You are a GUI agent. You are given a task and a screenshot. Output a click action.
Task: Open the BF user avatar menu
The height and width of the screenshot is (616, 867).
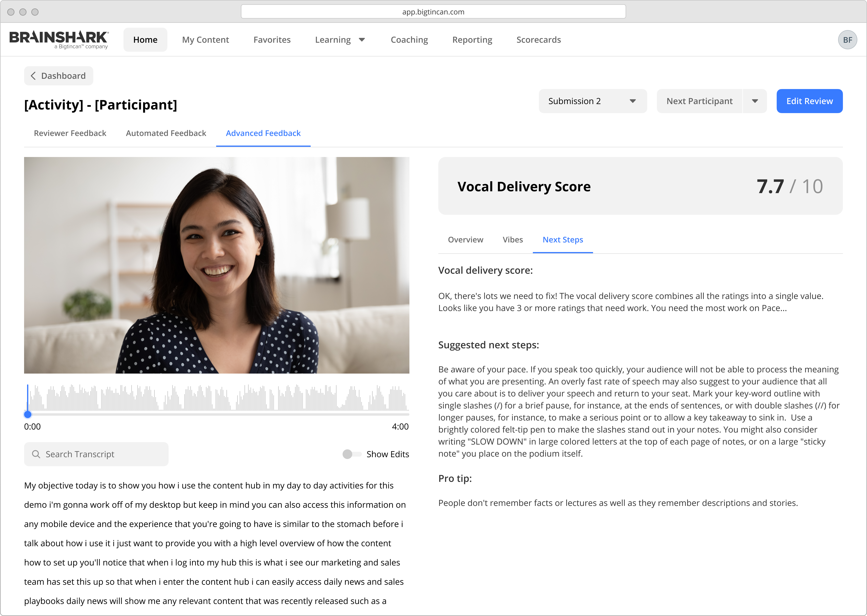point(847,40)
